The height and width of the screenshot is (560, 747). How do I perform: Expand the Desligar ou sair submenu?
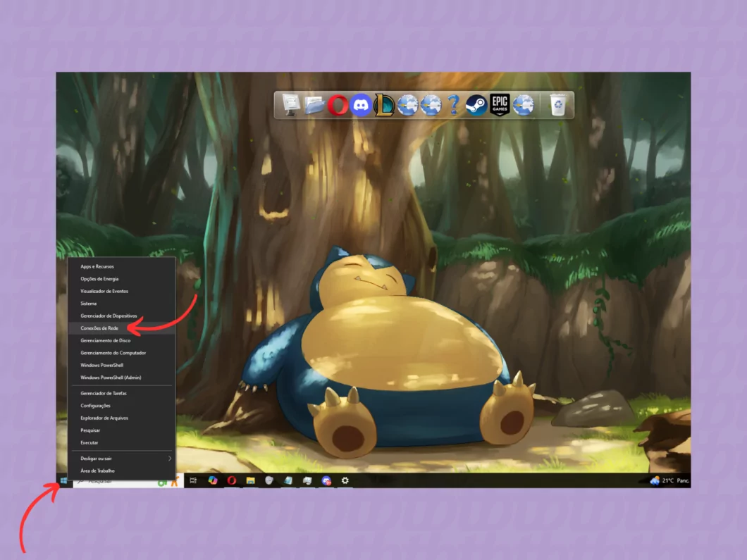(121, 459)
